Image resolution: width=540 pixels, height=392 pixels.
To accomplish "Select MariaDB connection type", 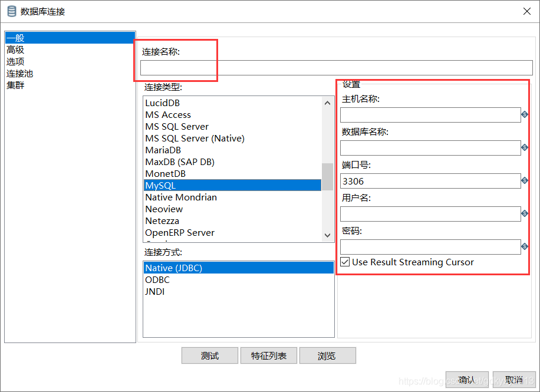I will (x=233, y=150).
